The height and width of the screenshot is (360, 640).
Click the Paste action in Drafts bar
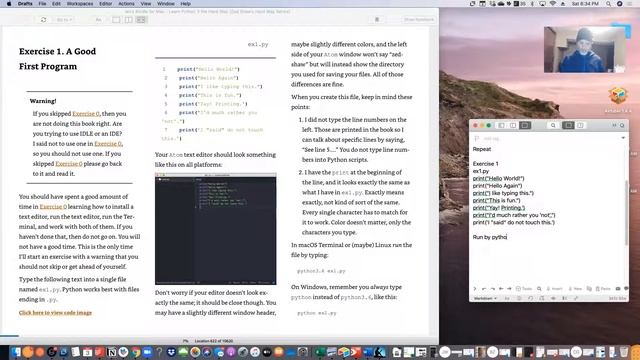(x=602, y=289)
